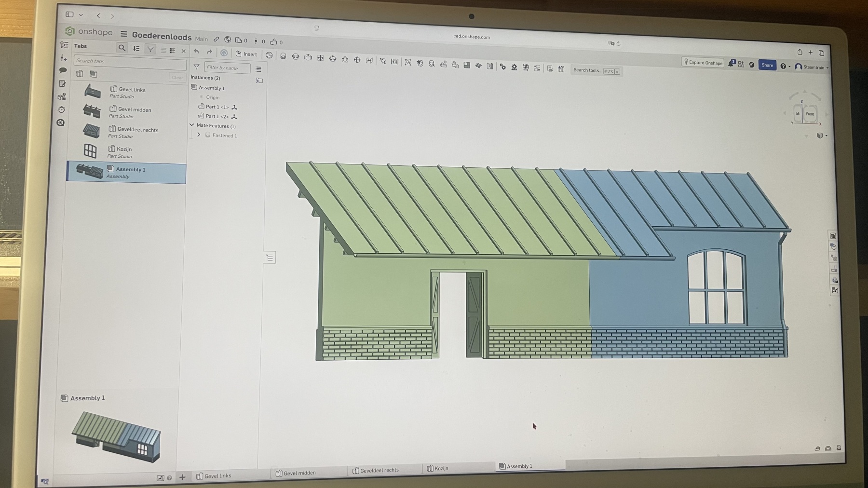Click the thumbs-up like icon by document title

(x=273, y=42)
